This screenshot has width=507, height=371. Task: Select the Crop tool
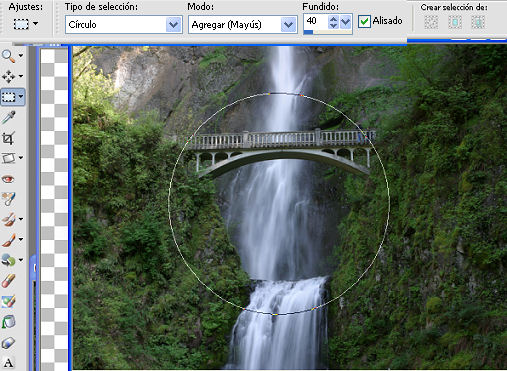click(x=8, y=138)
